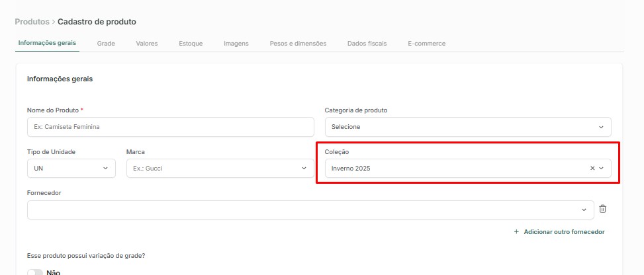Image resolution: width=644 pixels, height=275 pixels.
Task: Expand the Tipo de Unidade dropdown
Action: (71, 169)
